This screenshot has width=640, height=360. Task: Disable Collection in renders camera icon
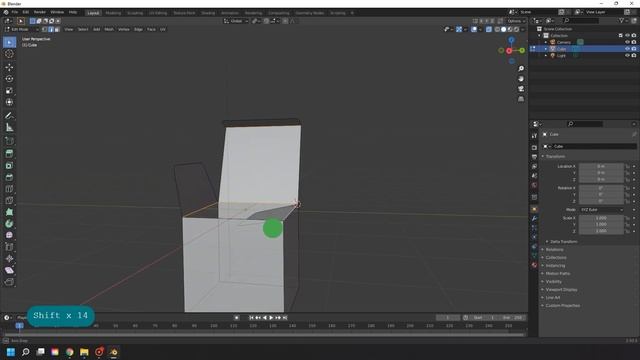tap(634, 36)
